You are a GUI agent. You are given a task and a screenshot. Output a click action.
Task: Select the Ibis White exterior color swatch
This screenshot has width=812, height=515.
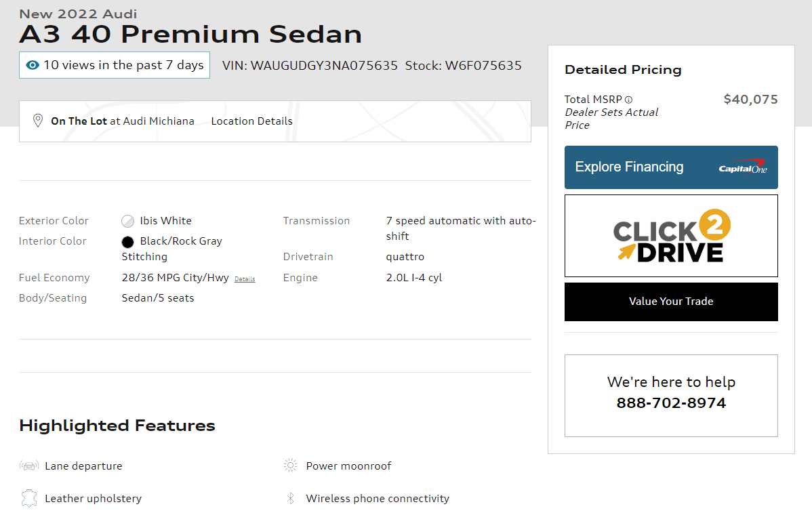pyautogui.click(x=128, y=222)
